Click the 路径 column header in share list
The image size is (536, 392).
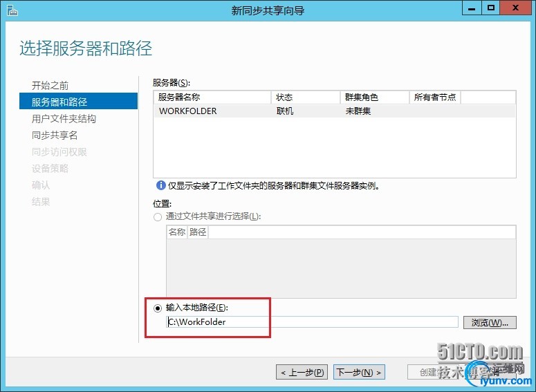click(x=198, y=232)
